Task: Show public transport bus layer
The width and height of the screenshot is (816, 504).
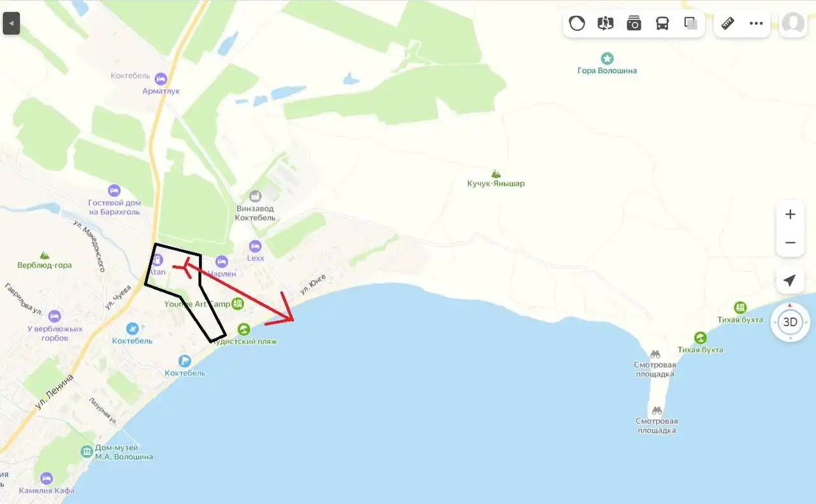Action: (x=662, y=24)
